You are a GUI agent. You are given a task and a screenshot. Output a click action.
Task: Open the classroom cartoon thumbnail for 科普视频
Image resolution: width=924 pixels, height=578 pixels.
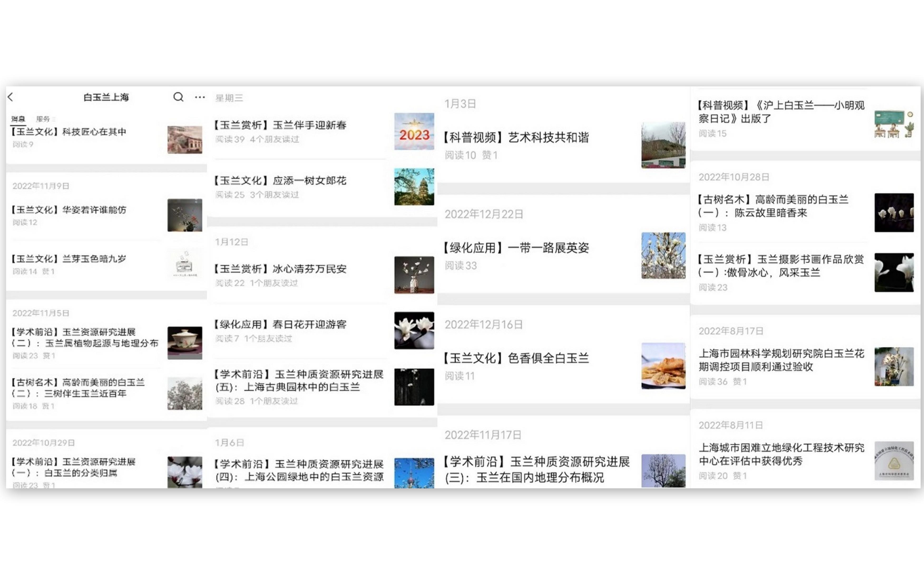click(x=893, y=124)
